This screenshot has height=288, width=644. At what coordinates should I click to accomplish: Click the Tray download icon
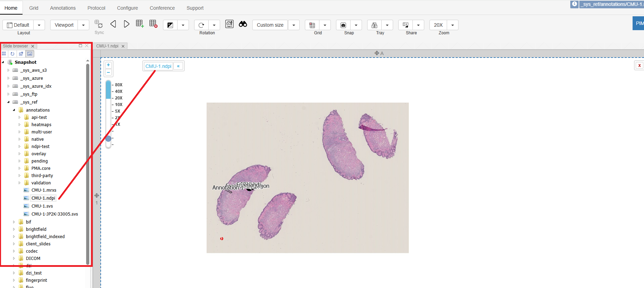pos(374,25)
